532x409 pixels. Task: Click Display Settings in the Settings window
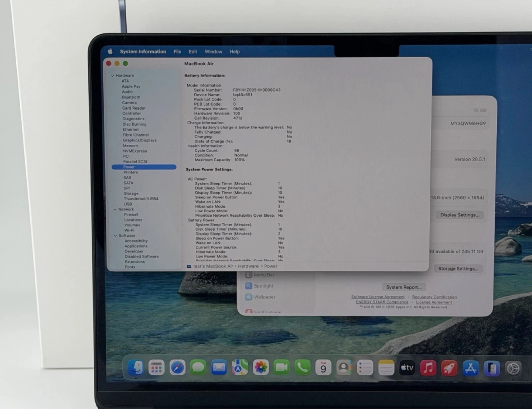[460, 215]
